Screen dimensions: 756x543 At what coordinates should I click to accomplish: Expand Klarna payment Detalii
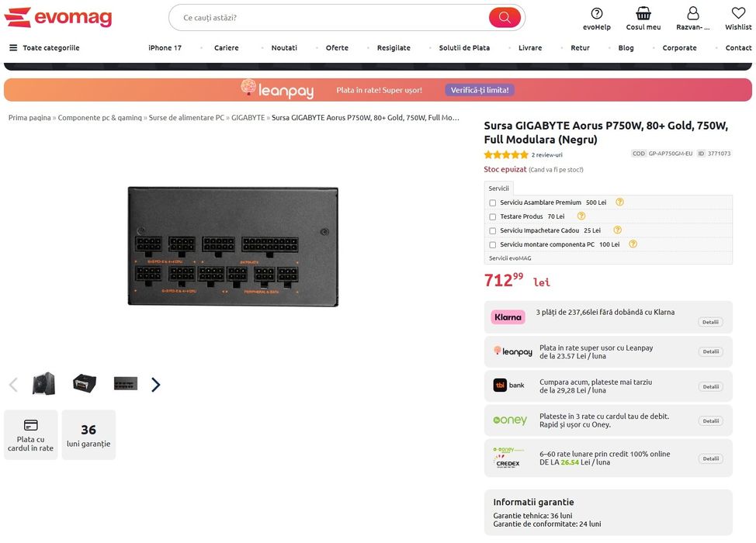[x=710, y=322]
